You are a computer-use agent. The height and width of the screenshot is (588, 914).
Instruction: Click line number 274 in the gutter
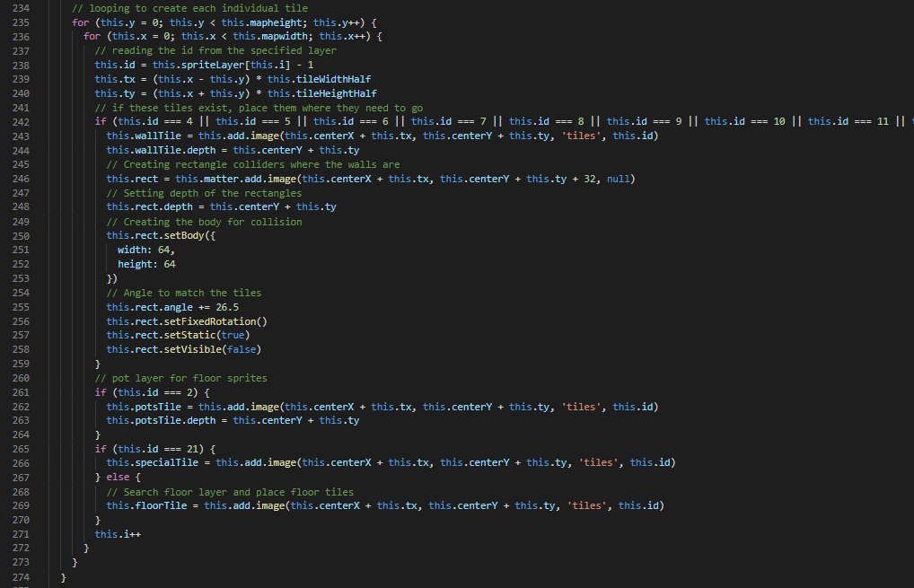pyautogui.click(x=21, y=577)
